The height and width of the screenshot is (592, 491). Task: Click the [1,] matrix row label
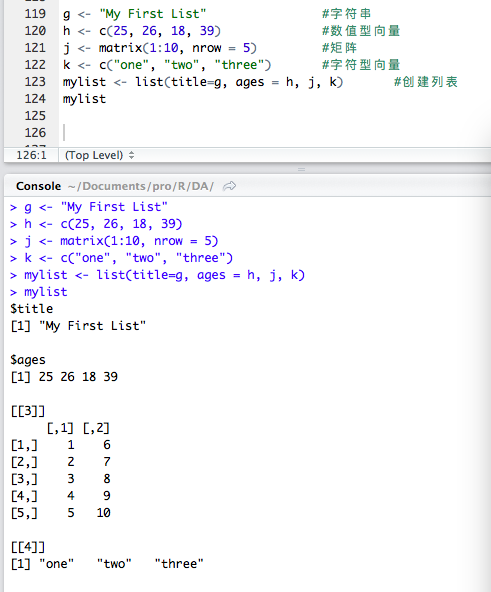[24, 445]
